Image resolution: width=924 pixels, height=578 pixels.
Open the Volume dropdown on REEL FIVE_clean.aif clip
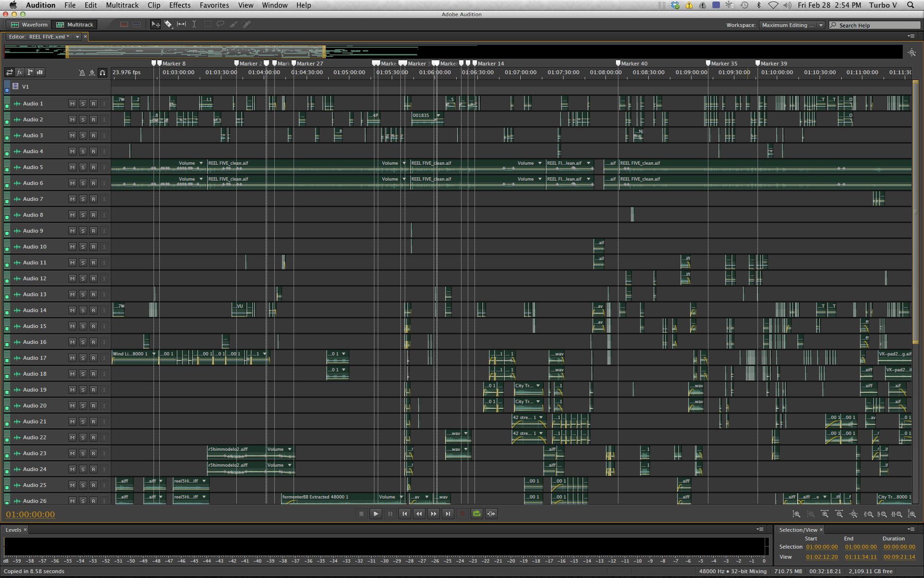pos(201,163)
